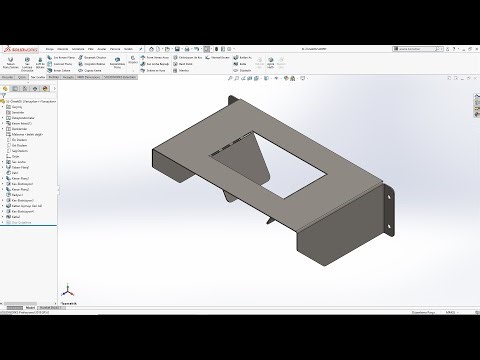Select Radyus1 feature in the tree
Image resolution: width=480 pixels, height=360 pixels.
[14, 195]
